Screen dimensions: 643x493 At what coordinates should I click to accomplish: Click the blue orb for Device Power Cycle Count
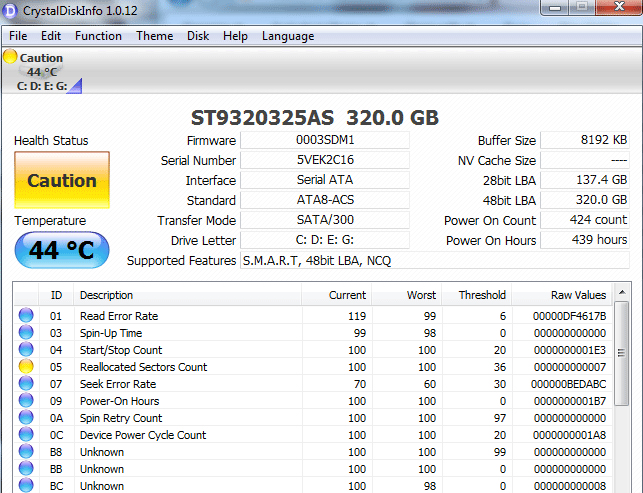26,434
